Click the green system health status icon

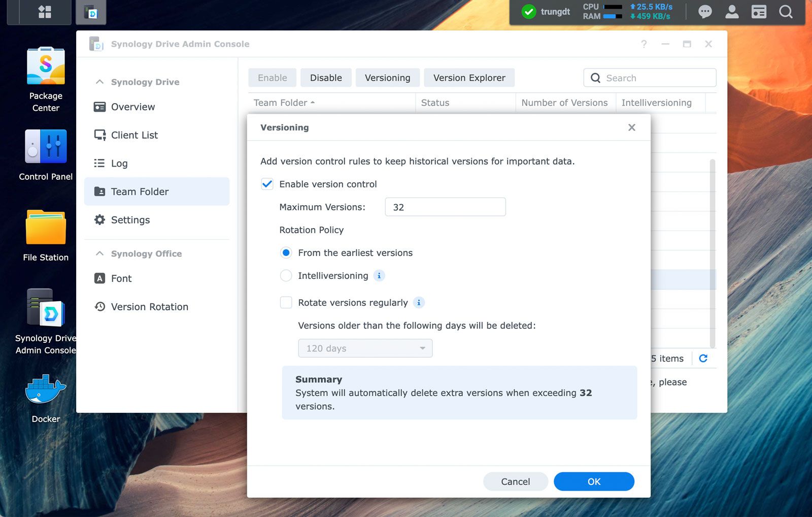pos(529,12)
